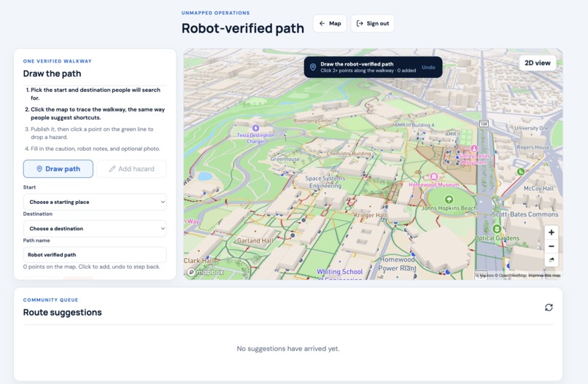Click the Draw the path heading

(x=52, y=74)
